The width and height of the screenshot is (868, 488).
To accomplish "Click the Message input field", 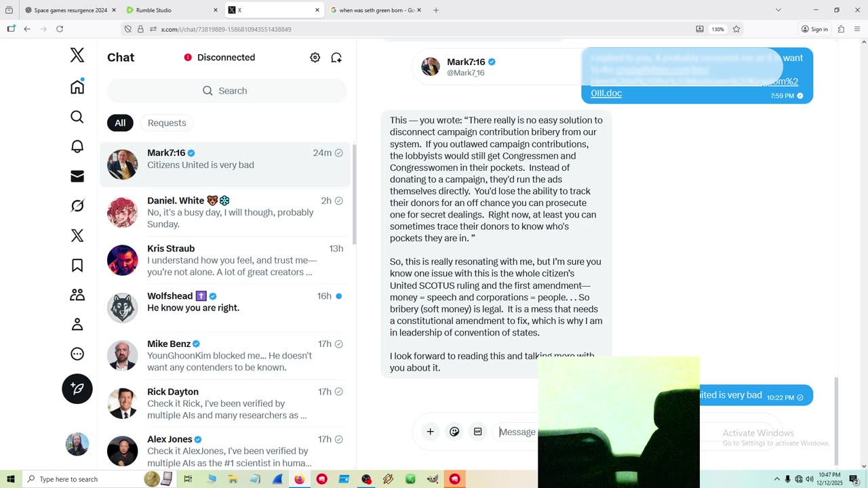I will coord(517,432).
